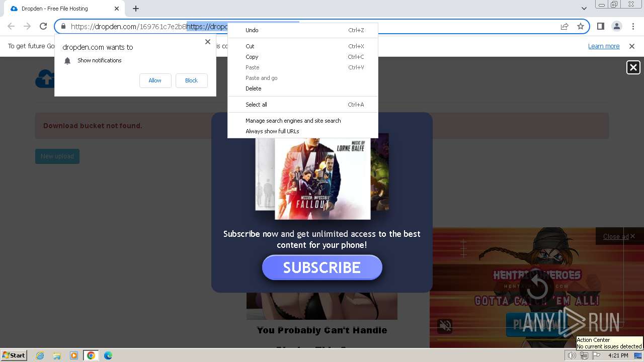Allow dropden.com notifications
The height and width of the screenshot is (362, 644).
point(155,80)
